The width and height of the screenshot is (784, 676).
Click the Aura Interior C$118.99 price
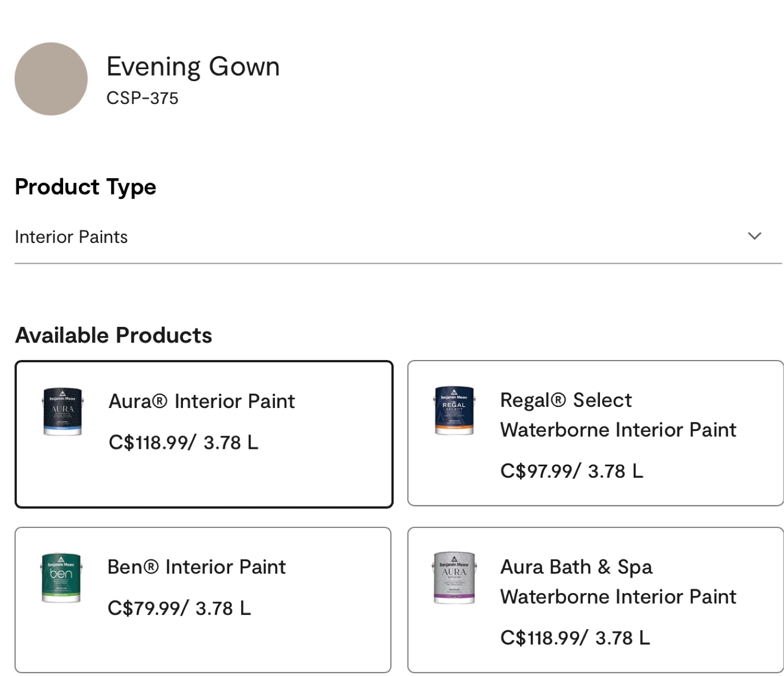point(183,442)
